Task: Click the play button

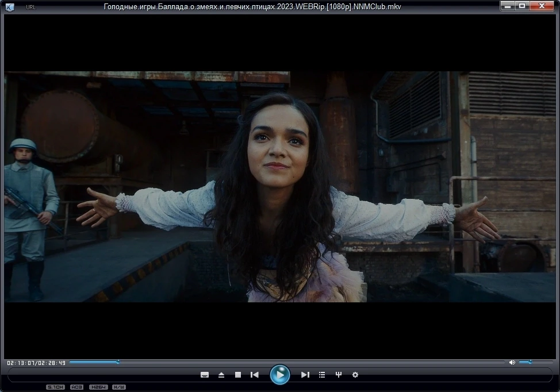Action: 279,375
